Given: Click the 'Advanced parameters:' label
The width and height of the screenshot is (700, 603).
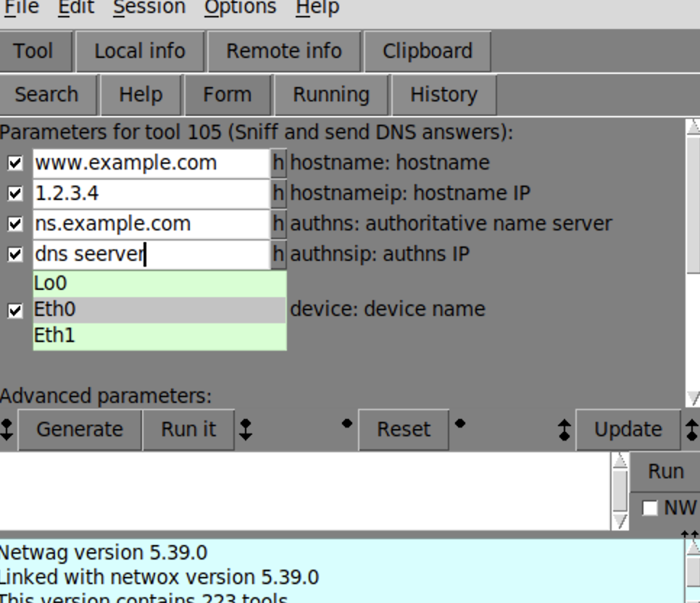Looking at the screenshot, I should point(105,396).
